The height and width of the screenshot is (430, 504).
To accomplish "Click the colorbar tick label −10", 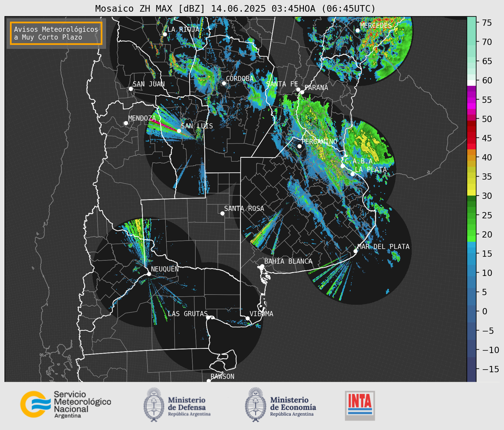I will pyautogui.click(x=490, y=350).
